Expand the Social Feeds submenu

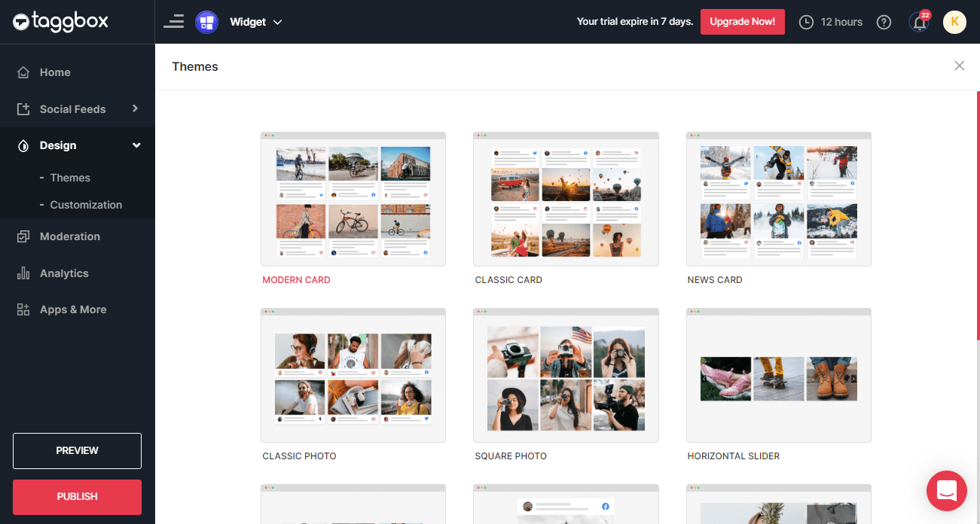pos(135,108)
